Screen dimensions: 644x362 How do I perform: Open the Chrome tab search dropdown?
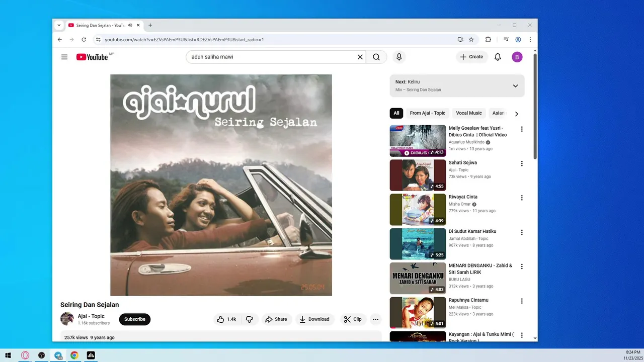click(59, 25)
